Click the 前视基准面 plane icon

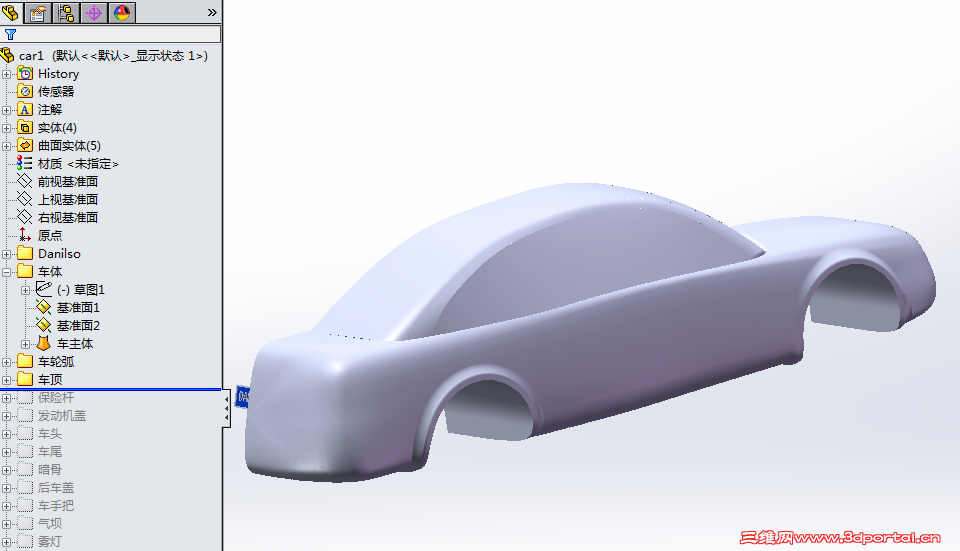[x=25, y=181]
